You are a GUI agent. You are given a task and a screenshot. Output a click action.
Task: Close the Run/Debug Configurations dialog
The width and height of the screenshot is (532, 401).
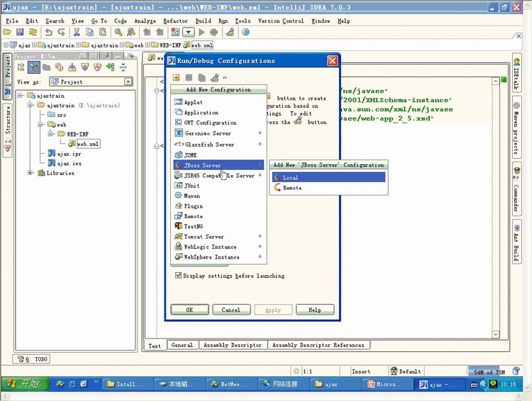pyautogui.click(x=332, y=61)
